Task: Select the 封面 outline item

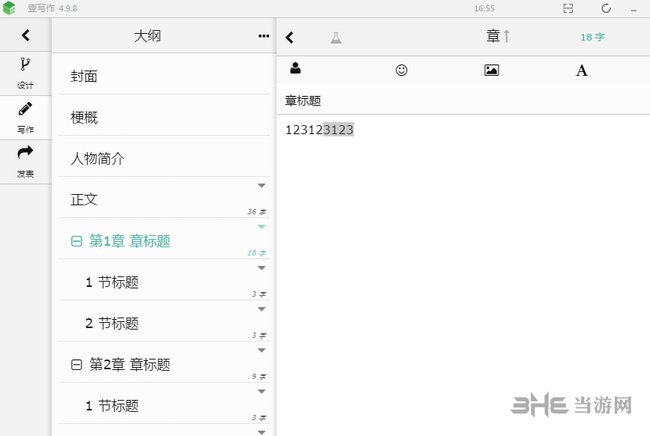Action: [x=164, y=76]
